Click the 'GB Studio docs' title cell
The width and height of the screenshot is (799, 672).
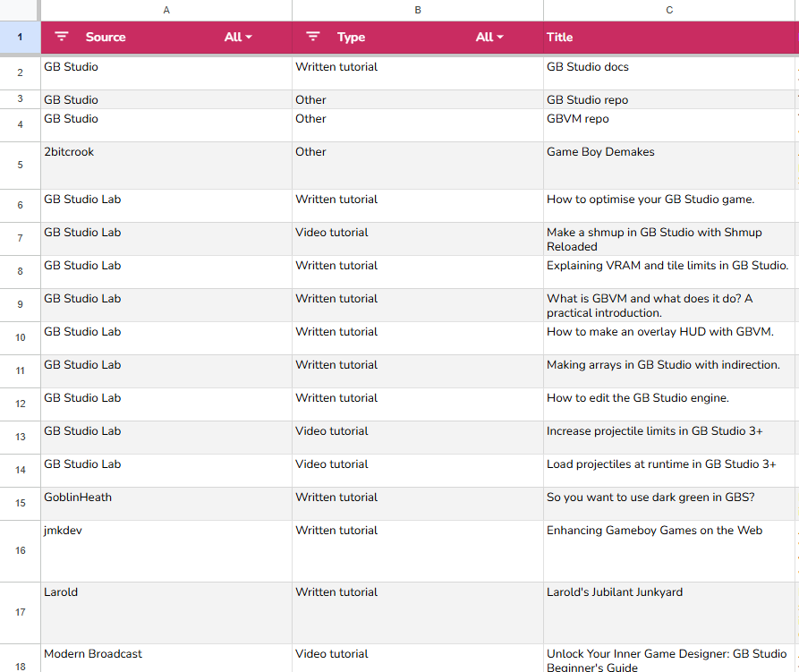click(669, 72)
